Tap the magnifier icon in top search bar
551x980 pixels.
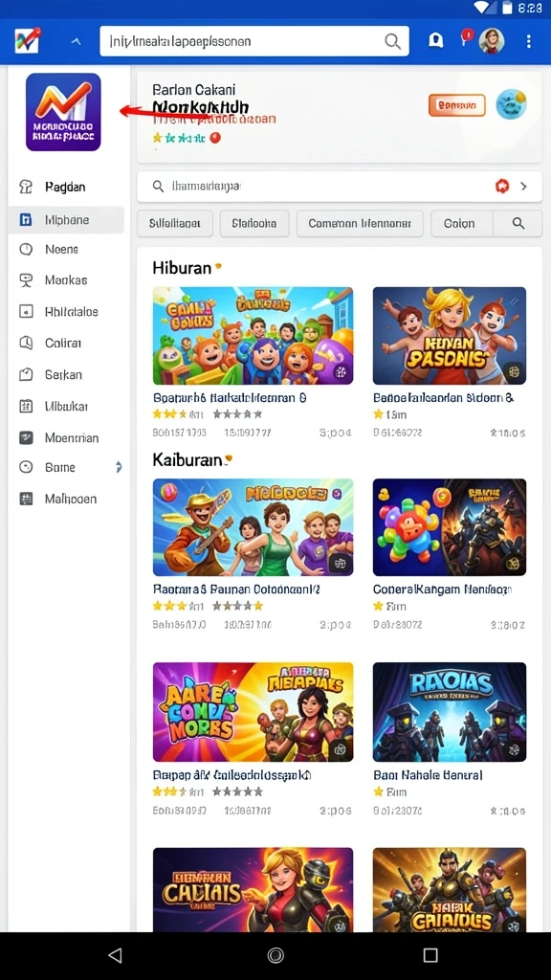pyautogui.click(x=392, y=42)
